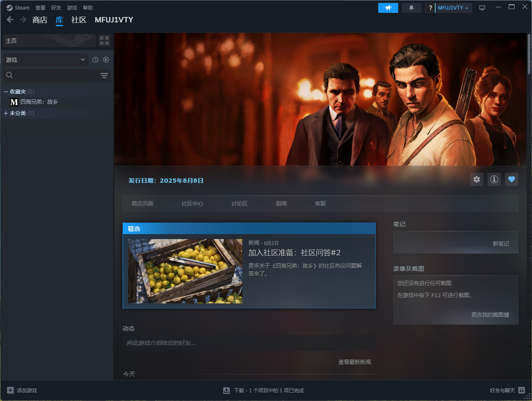Open downloads manager icon
Image resolution: width=532 pixels, height=401 pixels.
(226, 391)
